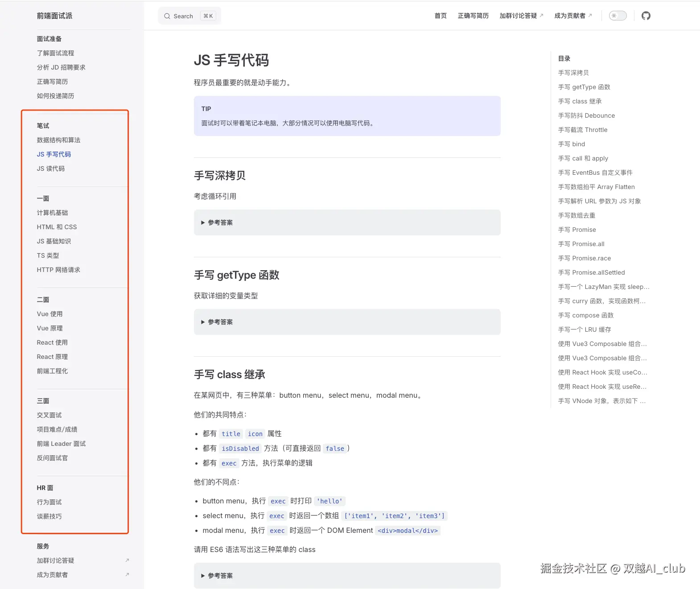Jump to 手写防抖 Debounce in contents
Screen dimensions: 700x589
pyautogui.click(x=586, y=115)
